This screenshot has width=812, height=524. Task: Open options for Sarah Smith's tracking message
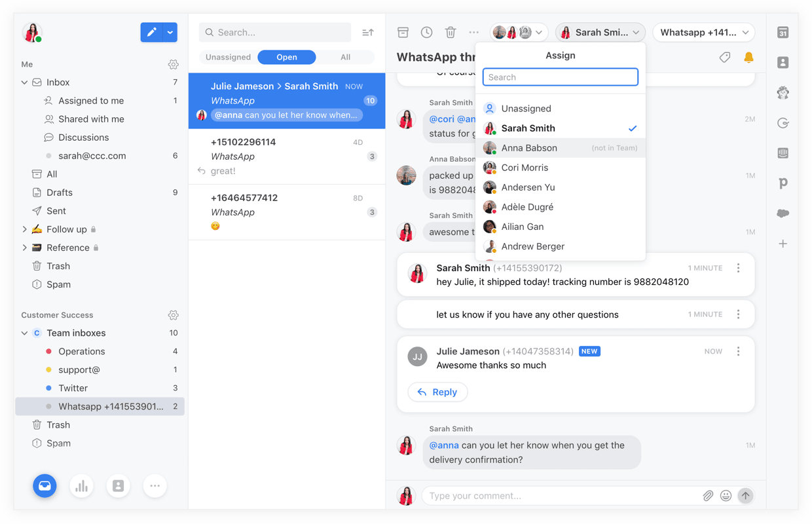pos(739,268)
